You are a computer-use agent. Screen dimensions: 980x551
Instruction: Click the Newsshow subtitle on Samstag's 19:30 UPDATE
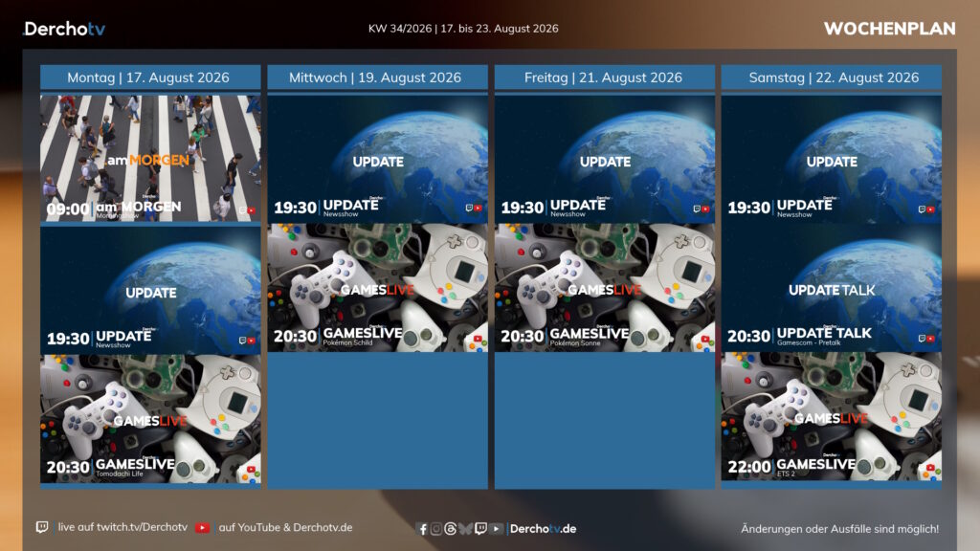(794, 214)
